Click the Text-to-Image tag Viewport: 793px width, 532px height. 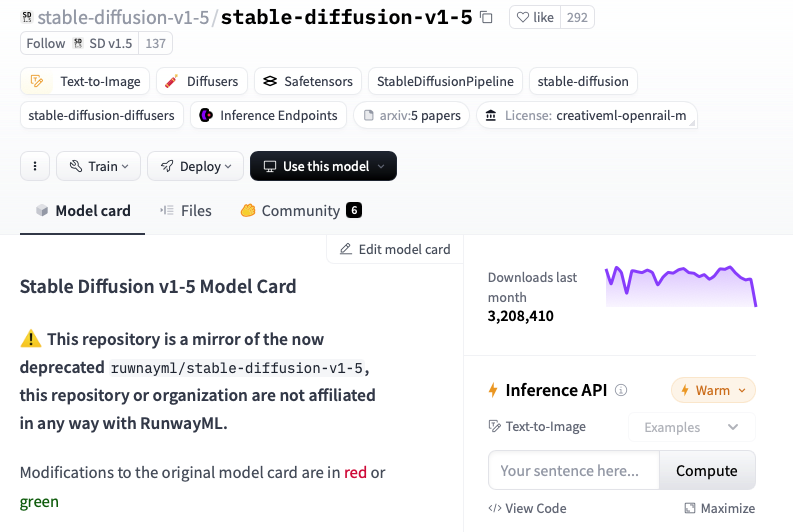pyautogui.click(x=86, y=81)
